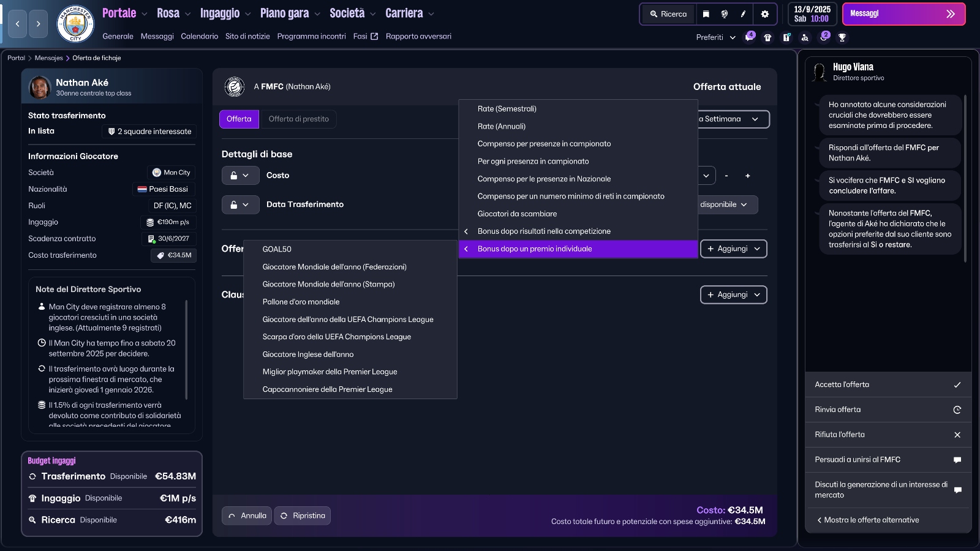The height and width of the screenshot is (551, 980).
Task: Click the pencil editing icon in the toolbar
Action: pos(743,14)
